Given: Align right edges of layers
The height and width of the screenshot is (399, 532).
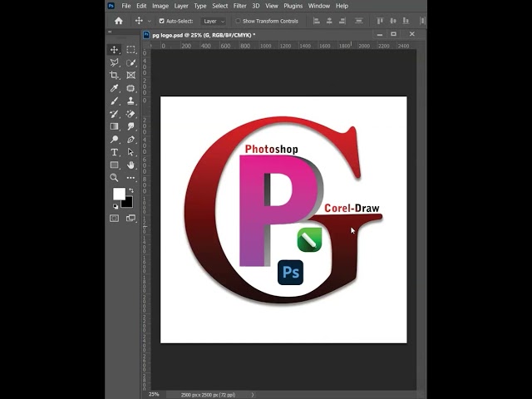Looking at the screenshot, I should [342, 21].
